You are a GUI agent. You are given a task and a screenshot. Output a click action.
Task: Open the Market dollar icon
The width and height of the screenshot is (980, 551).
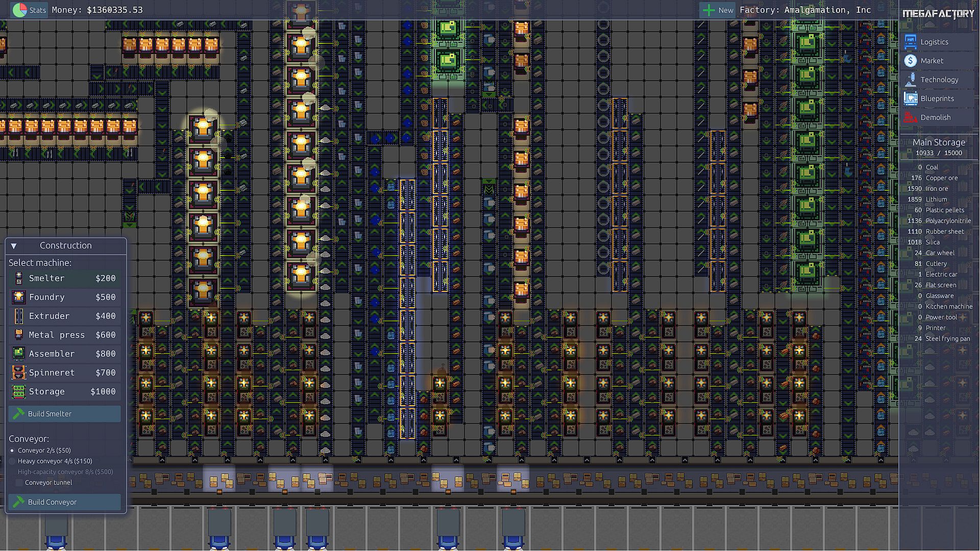(910, 61)
